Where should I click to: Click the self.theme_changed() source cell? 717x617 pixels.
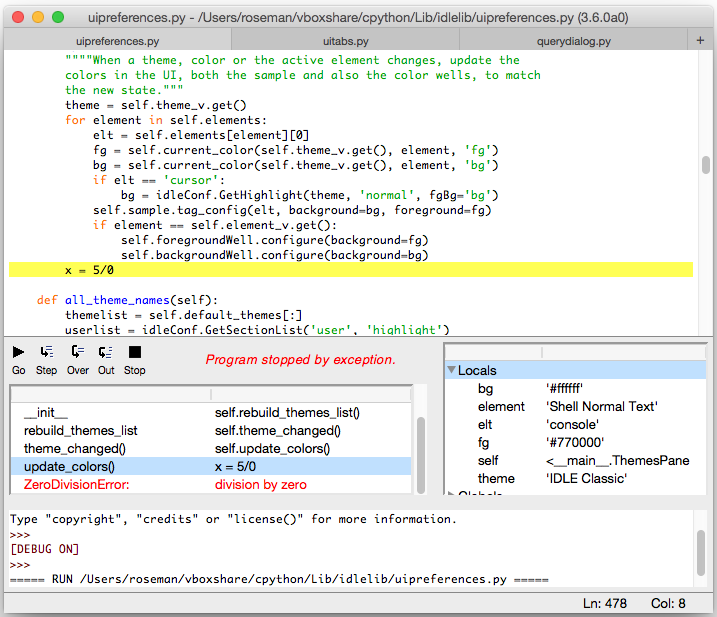278,431
